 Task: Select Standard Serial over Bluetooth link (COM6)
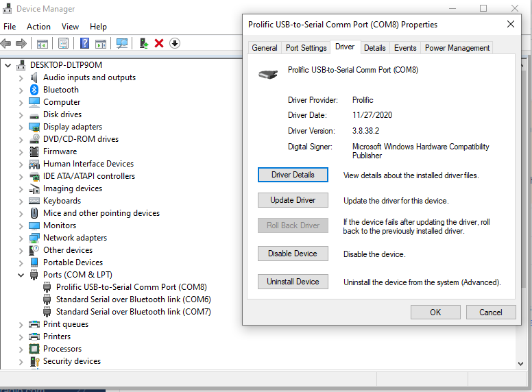point(133,299)
